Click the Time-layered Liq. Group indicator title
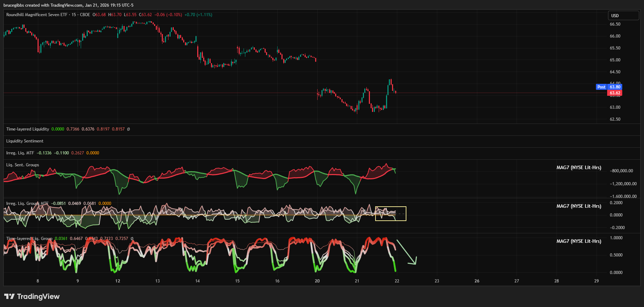This screenshot has height=307, width=644. coord(29,239)
